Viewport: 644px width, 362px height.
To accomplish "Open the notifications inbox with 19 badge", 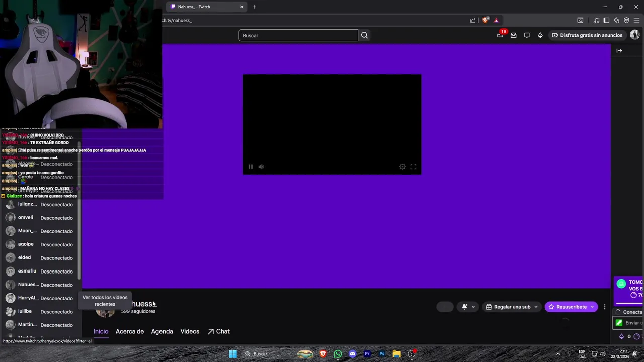I will [x=500, y=35].
